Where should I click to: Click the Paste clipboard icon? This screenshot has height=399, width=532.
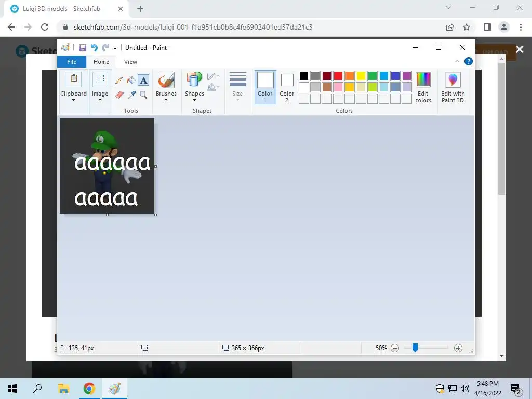(x=74, y=79)
